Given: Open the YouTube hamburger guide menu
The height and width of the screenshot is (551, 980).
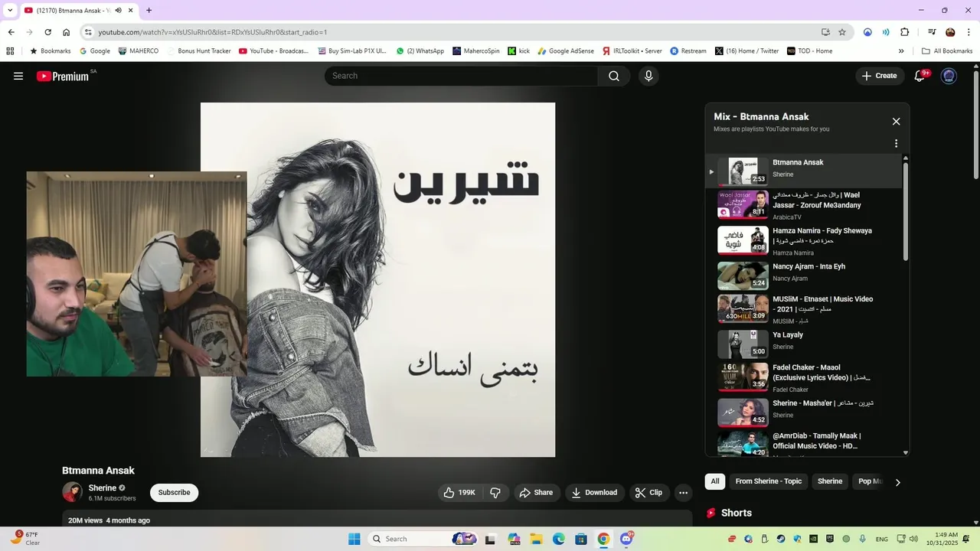Looking at the screenshot, I should click(x=18, y=76).
